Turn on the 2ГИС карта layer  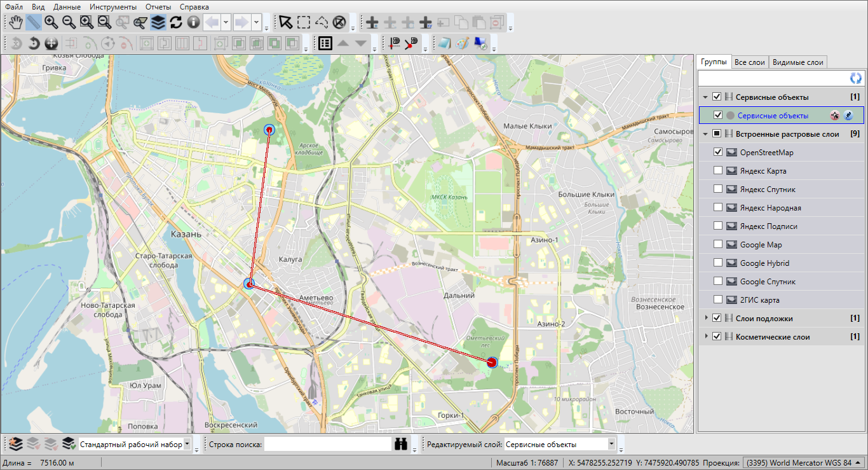point(718,300)
